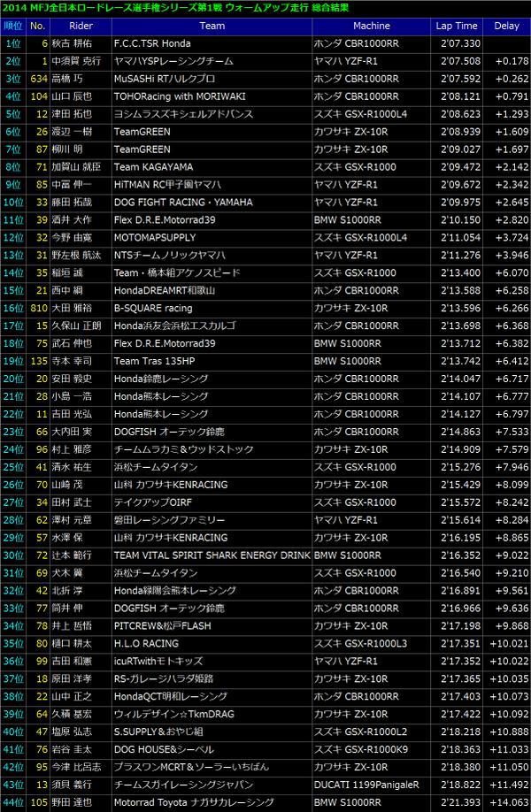The width and height of the screenshot is (531, 812).
Task: Click the Lap Time column header
Action: (x=457, y=26)
